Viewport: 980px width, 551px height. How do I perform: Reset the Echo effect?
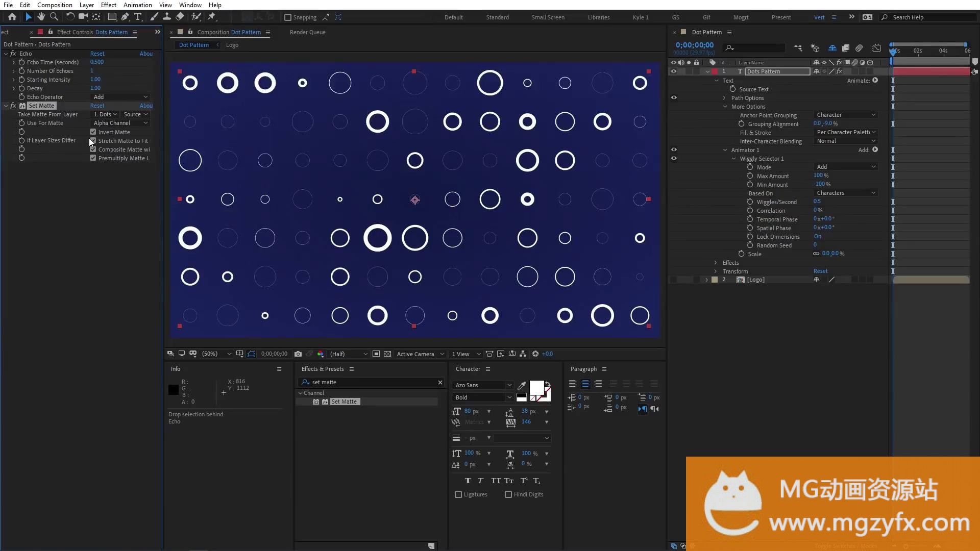(x=97, y=54)
